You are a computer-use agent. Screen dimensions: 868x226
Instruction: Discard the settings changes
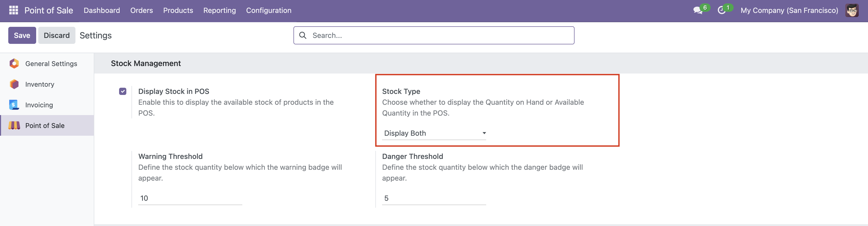tap(57, 35)
